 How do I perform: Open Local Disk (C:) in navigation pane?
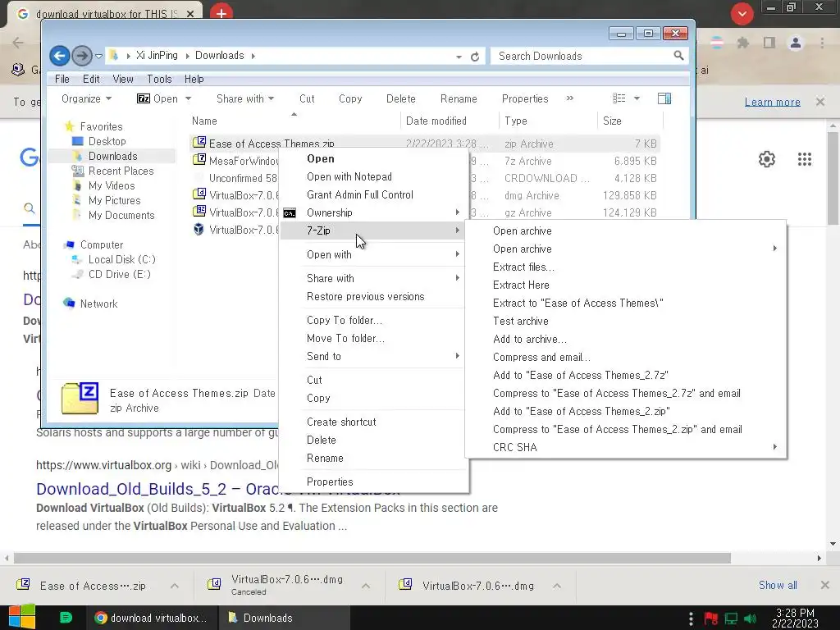pyautogui.click(x=121, y=259)
